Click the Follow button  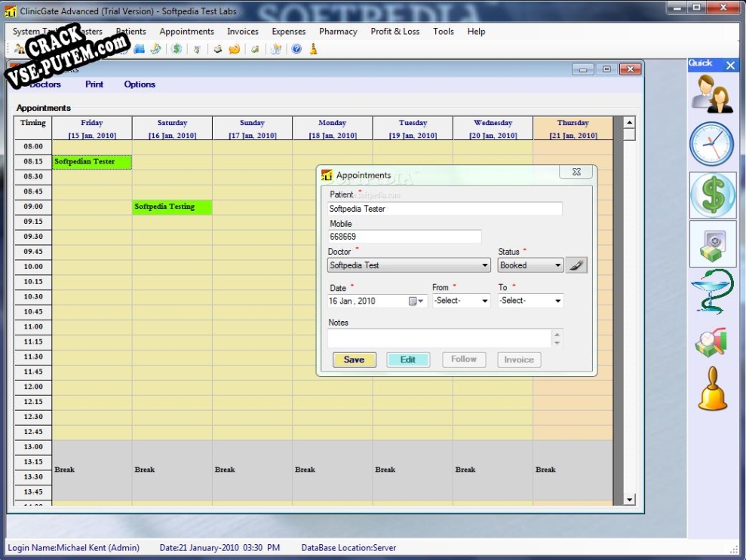pyautogui.click(x=464, y=360)
